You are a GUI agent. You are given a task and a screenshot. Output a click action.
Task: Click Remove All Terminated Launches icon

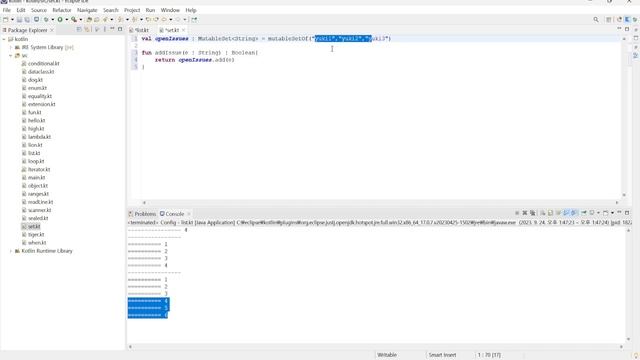(533, 213)
